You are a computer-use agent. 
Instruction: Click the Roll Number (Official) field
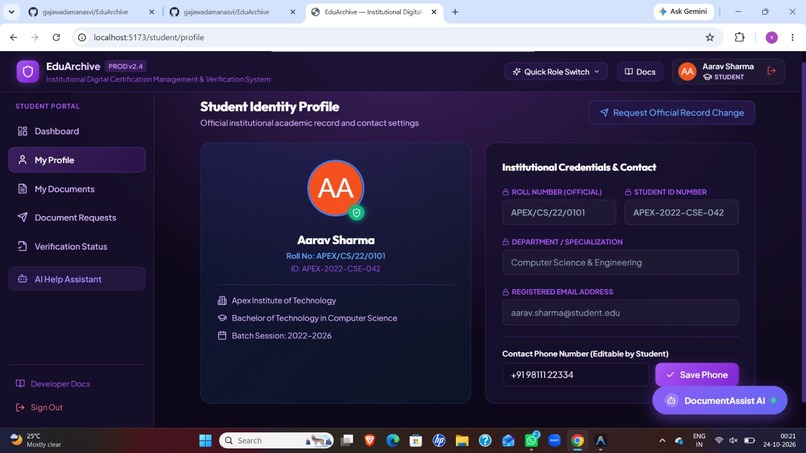pyautogui.click(x=559, y=212)
